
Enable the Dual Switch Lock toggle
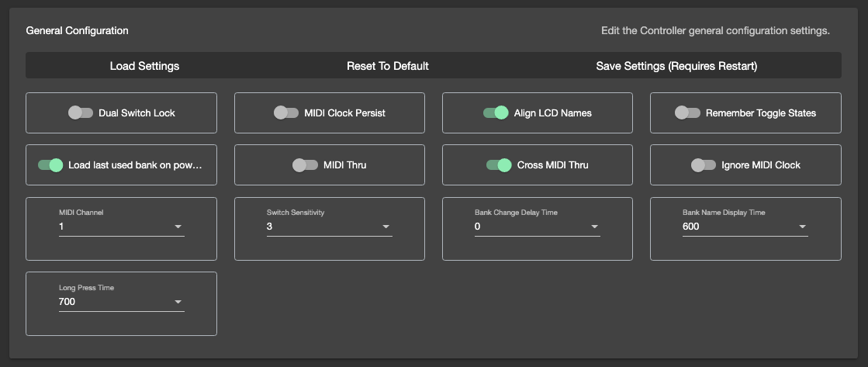(80, 113)
